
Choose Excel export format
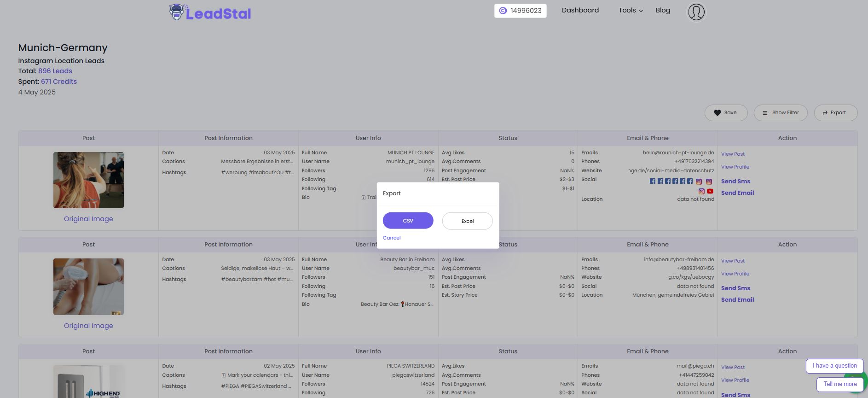[467, 221]
